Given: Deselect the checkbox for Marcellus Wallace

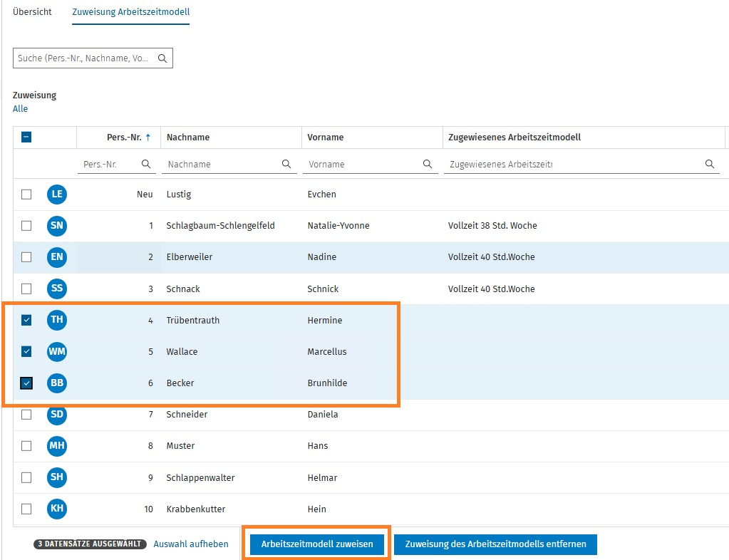Looking at the screenshot, I should click(26, 351).
